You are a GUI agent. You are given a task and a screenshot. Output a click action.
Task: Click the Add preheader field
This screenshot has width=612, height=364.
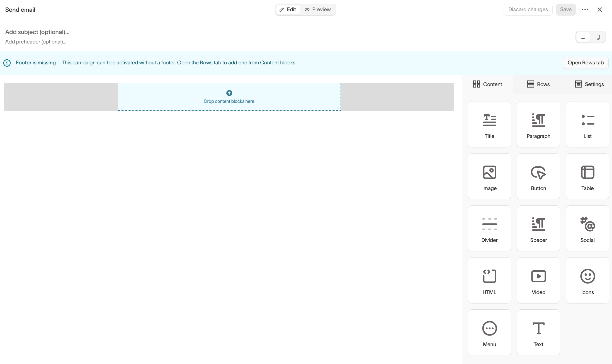coord(36,42)
